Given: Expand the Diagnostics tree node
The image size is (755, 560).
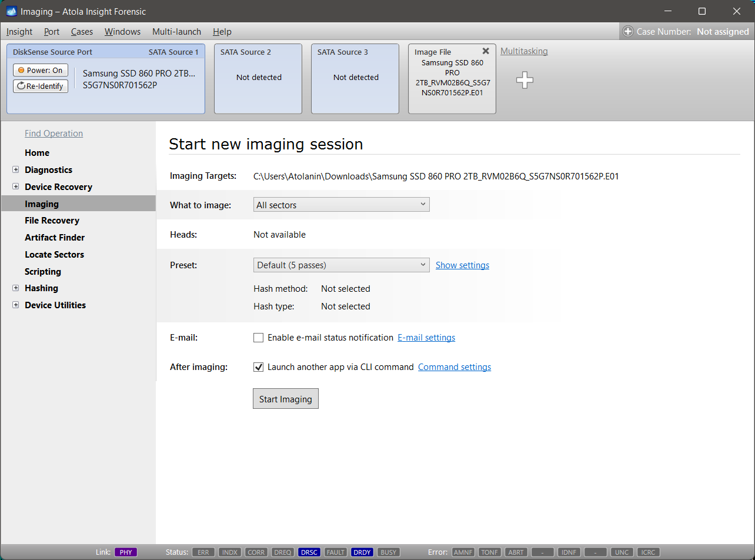Looking at the screenshot, I should coord(15,170).
